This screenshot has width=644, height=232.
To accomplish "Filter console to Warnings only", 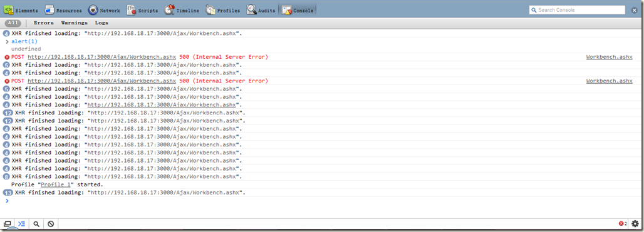I will point(75,23).
